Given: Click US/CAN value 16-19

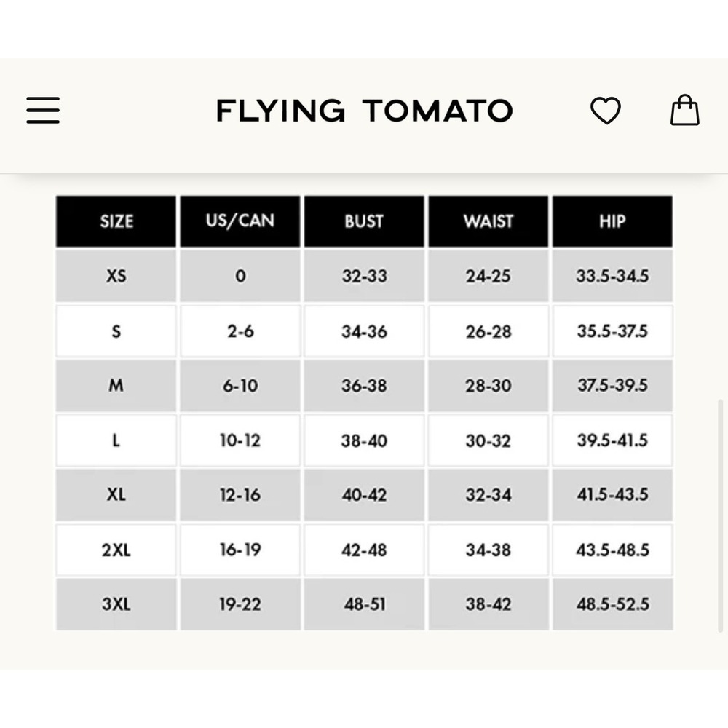Looking at the screenshot, I should [x=240, y=550].
